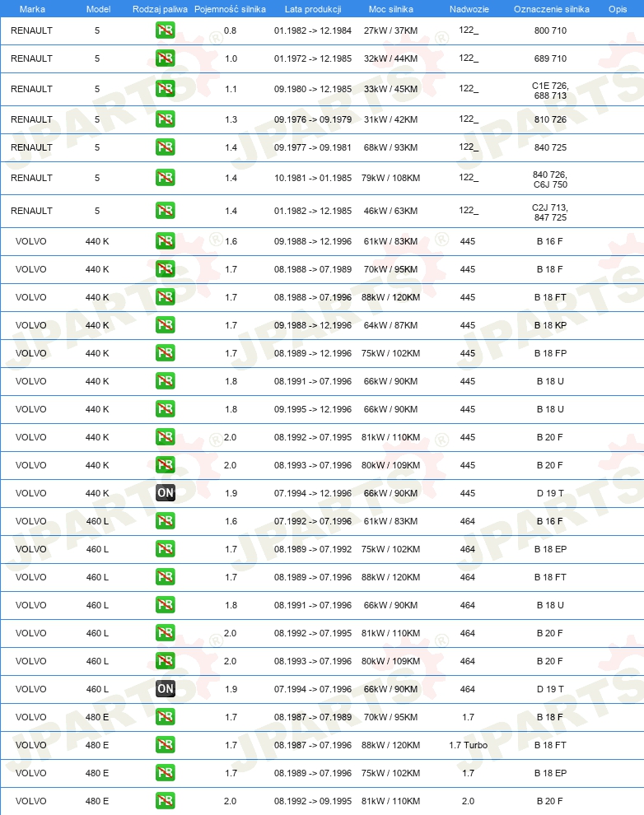Click the date range 07.1992 -> 07.1996
Image resolution: width=644 pixels, height=815 pixels.
click(x=313, y=521)
